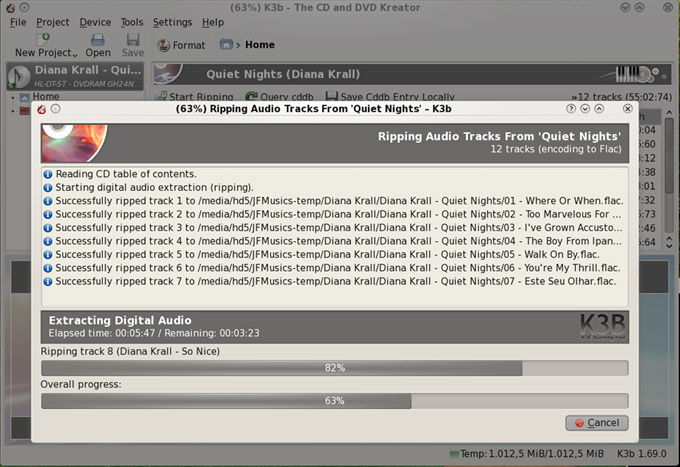Open the Project menu
This screenshot has height=467, width=680.
point(52,22)
